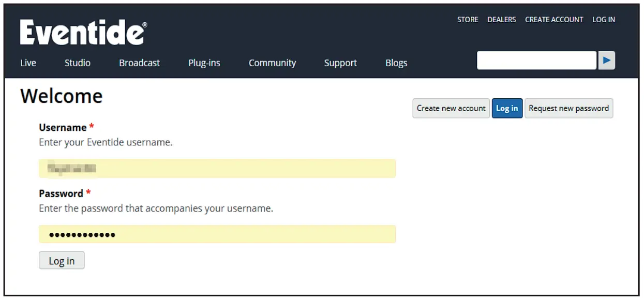Go to the DEALERS page
644x300 pixels.
(x=502, y=20)
